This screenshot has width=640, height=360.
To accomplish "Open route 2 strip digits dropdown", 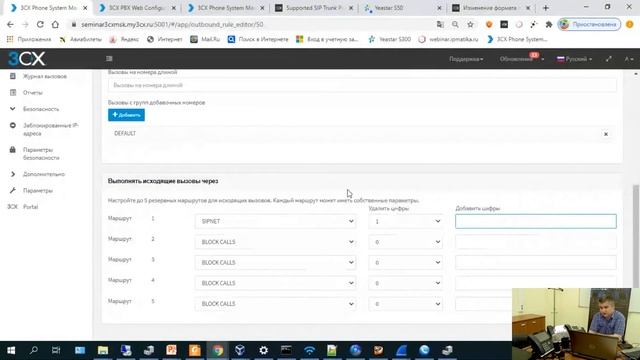I will click(406, 242).
